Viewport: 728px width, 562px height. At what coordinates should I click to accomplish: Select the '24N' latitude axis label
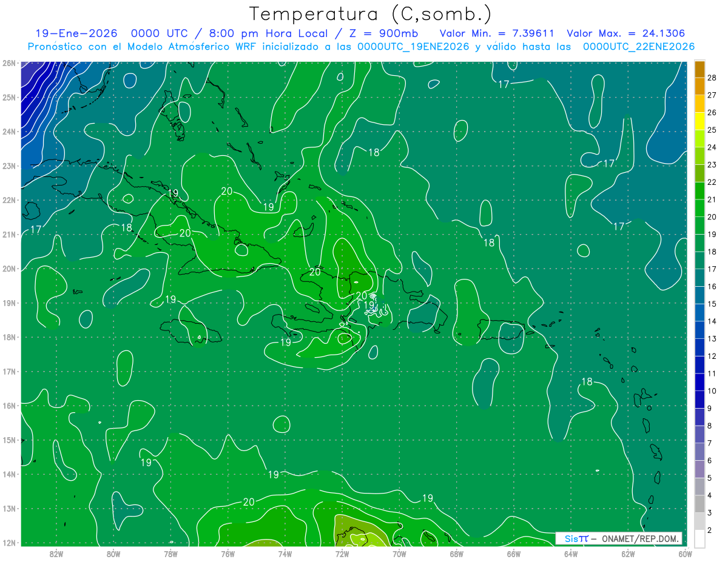(8, 132)
